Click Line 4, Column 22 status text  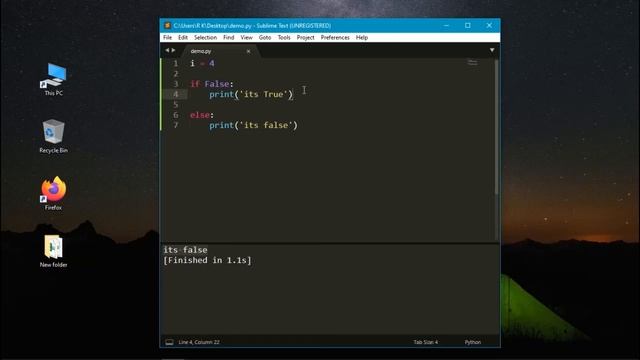(x=199, y=342)
